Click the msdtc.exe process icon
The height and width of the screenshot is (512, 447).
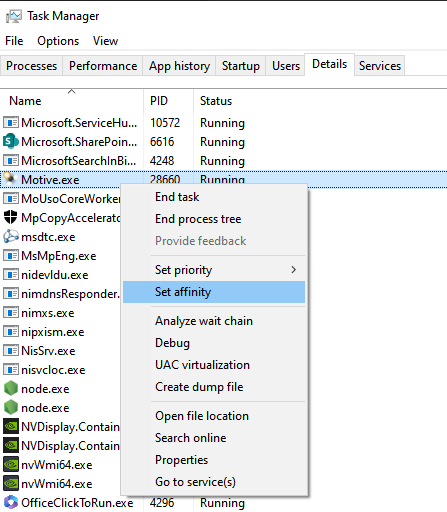tap(11, 237)
